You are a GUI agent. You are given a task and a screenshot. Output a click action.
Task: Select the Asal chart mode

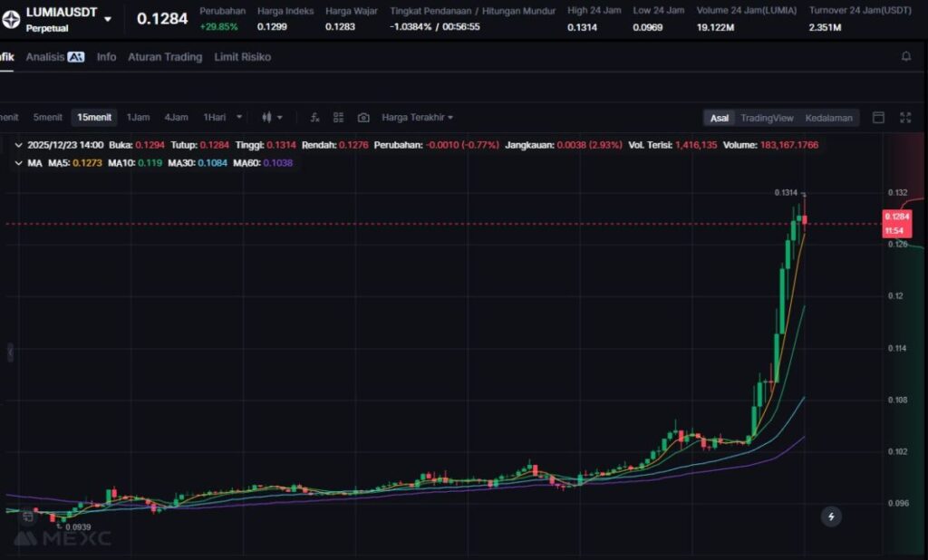pos(720,118)
